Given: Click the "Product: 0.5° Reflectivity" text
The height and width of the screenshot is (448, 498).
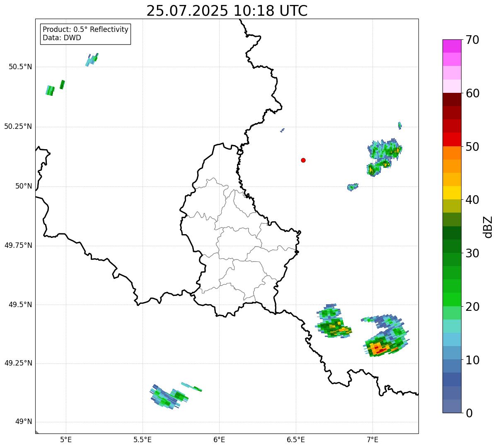Looking at the screenshot, I should tap(85, 30).
